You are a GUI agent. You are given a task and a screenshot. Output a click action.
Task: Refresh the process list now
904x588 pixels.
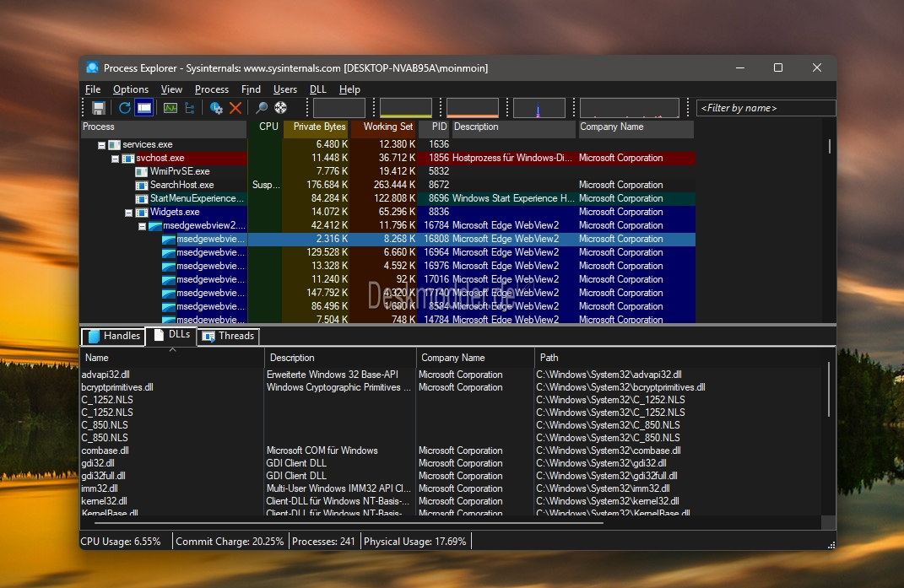pos(125,108)
